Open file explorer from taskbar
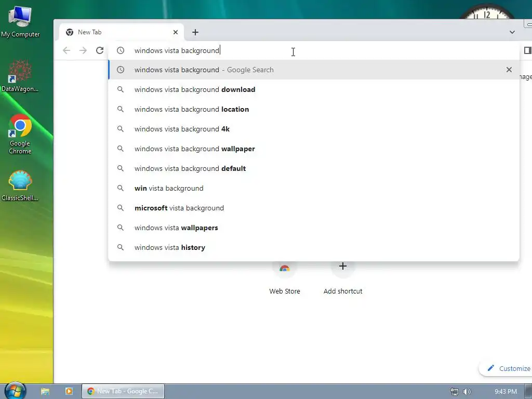The height and width of the screenshot is (399, 532). coord(45,391)
